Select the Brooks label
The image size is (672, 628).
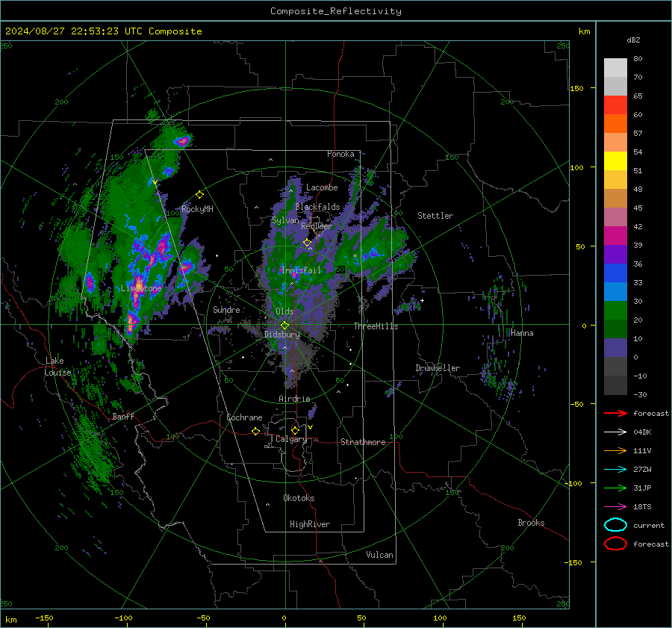pos(531,523)
